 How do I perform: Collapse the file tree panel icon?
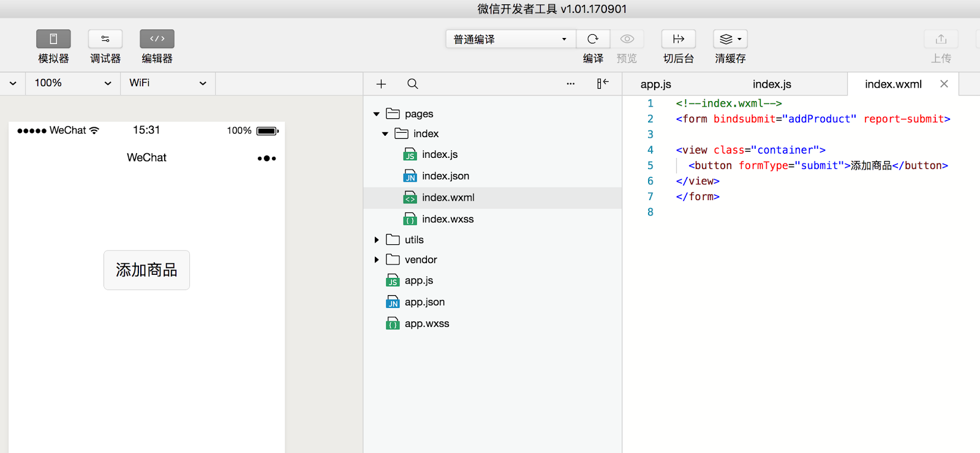pos(603,84)
